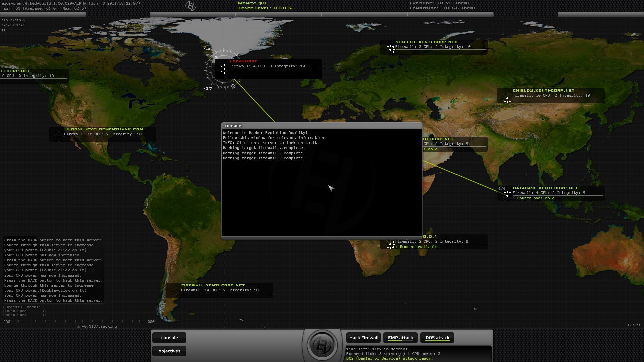Select the LOCALHOST server target icon
This screenshot has height=362, width=644.
[x=225, y=69]
